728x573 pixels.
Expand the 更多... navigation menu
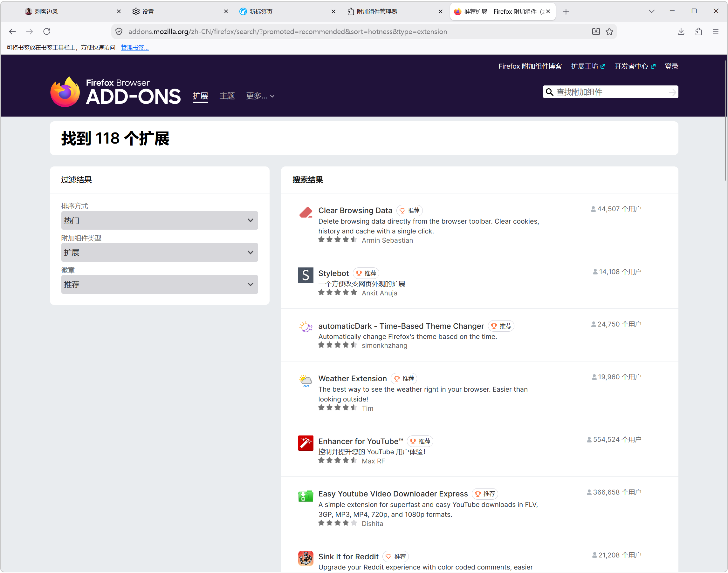(x=260, y=96)
